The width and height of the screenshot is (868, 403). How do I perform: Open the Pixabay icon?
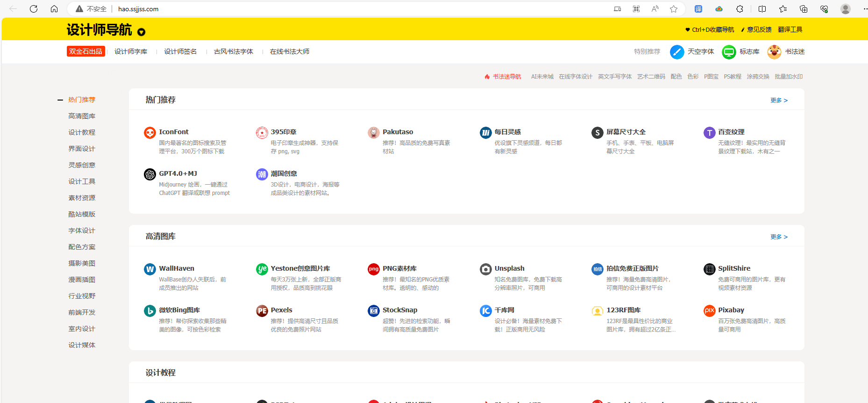(x=709, y=311)
